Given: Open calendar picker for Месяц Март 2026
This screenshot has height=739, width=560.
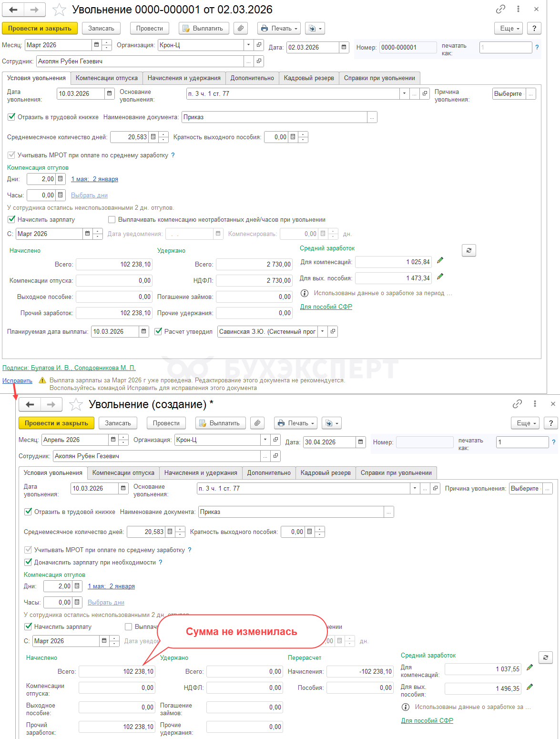Looking at the screenshot, I should [97, 45].
